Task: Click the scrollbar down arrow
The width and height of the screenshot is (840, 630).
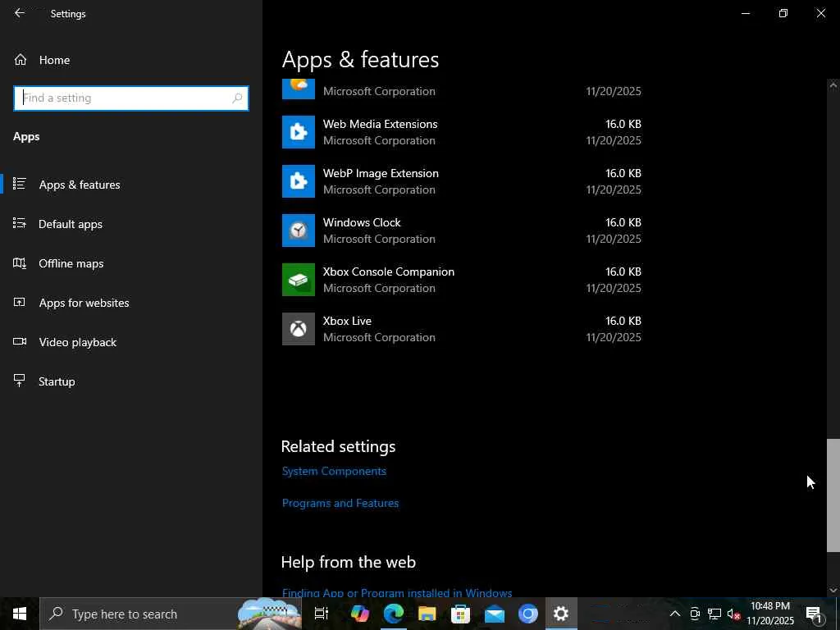Action: click(x=833, y=590)
